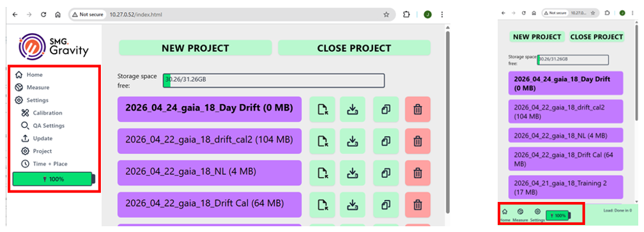Open Update in the sidebar
This screenshot has width=644, height=232.
click(x=37, y=139)
